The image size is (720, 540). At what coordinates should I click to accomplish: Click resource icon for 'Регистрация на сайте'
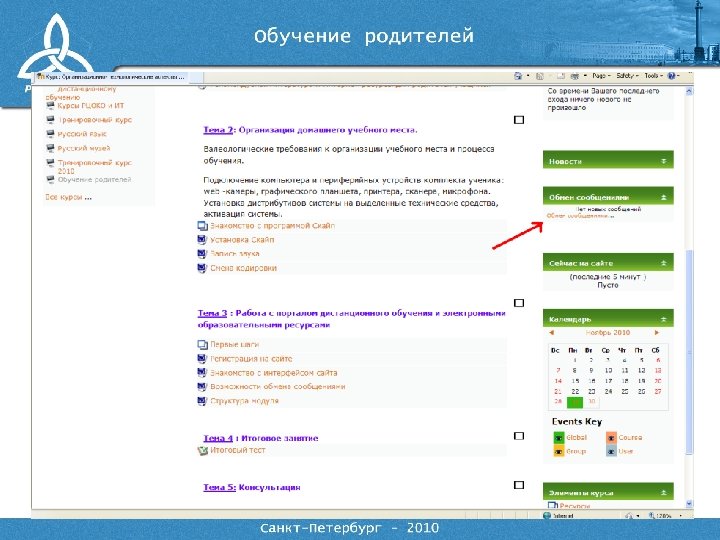click(x=202, y=359)
